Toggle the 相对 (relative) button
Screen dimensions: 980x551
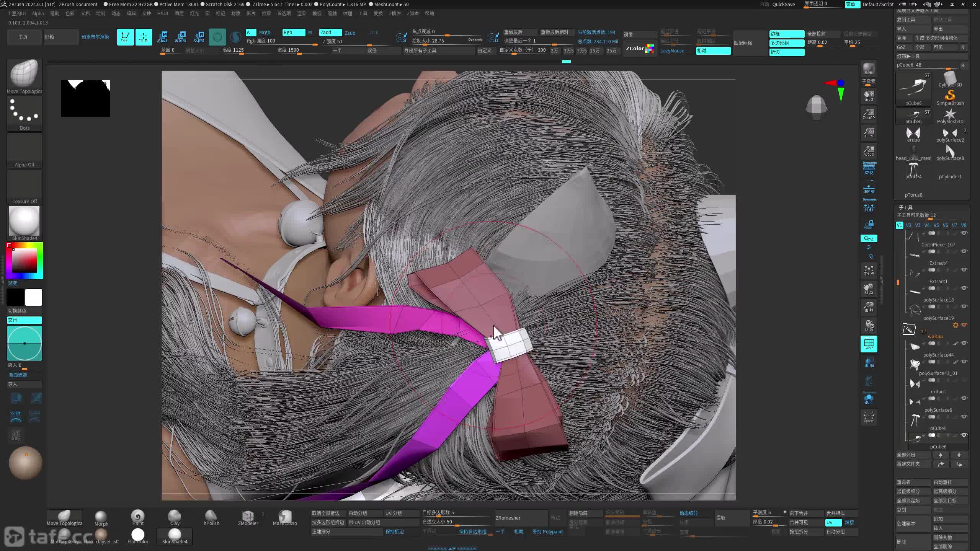tap(713, 51)
